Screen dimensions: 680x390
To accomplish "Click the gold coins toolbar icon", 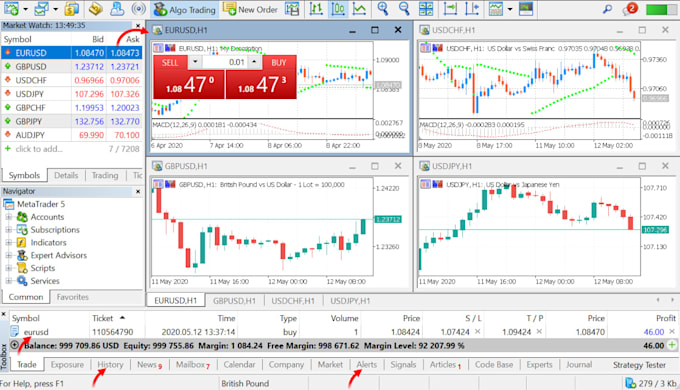I will tap(95, 9).
